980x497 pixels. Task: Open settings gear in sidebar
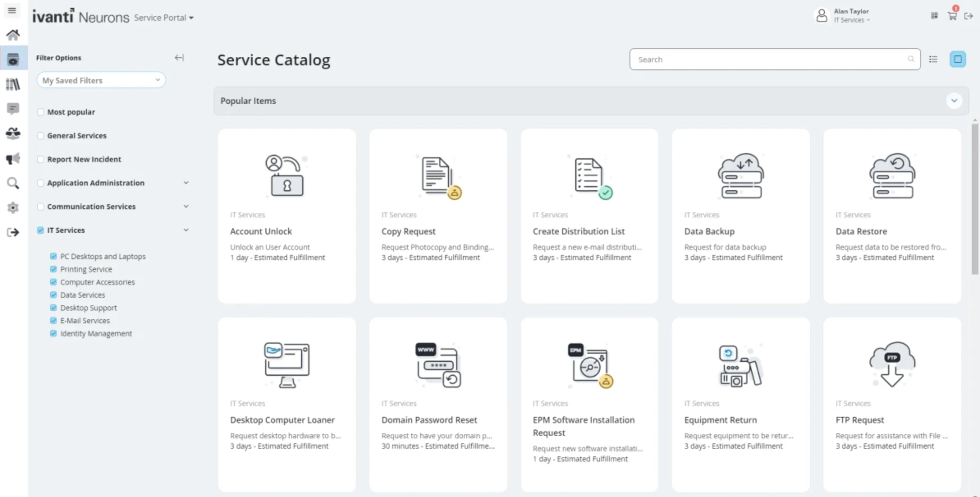pyautogui.click(x=13, y=207)
